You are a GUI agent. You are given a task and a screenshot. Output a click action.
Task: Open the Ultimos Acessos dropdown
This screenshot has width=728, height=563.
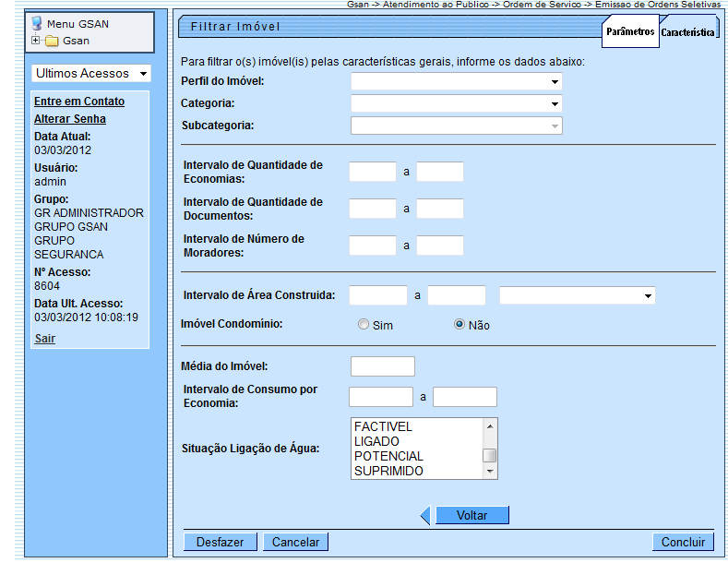[91, 73]
